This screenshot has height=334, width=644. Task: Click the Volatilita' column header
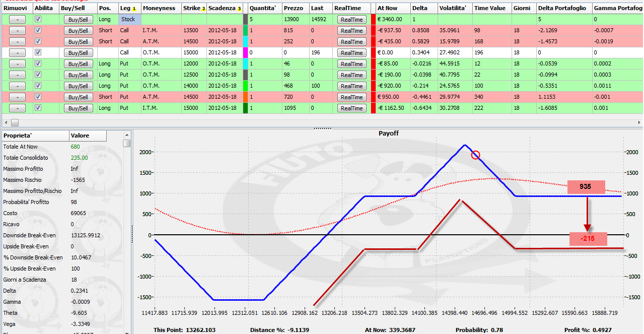tap(454, 9)
